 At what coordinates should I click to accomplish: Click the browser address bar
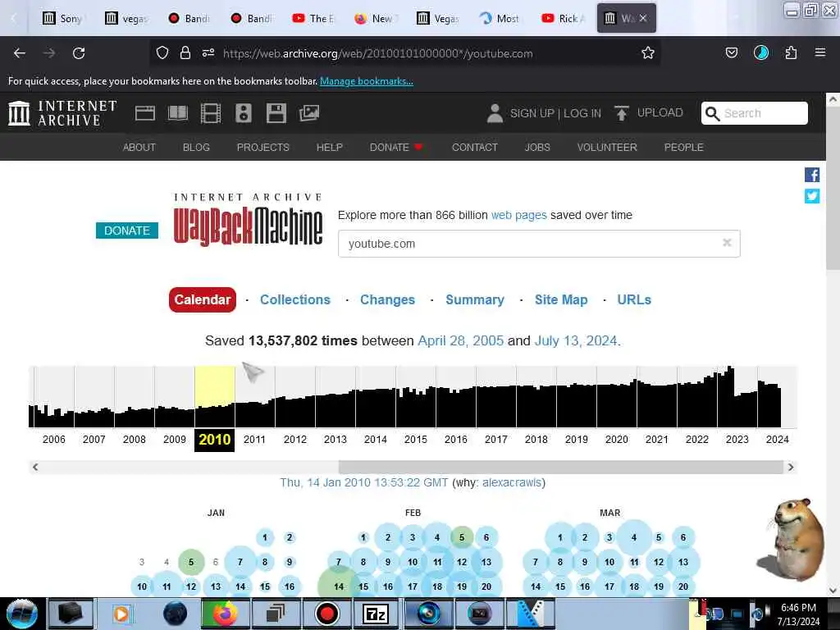click(x=404, y=53)
